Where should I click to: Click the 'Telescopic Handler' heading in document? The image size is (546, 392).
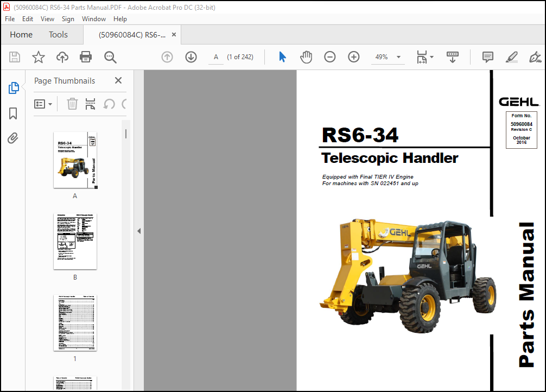(x=390, y=158)
